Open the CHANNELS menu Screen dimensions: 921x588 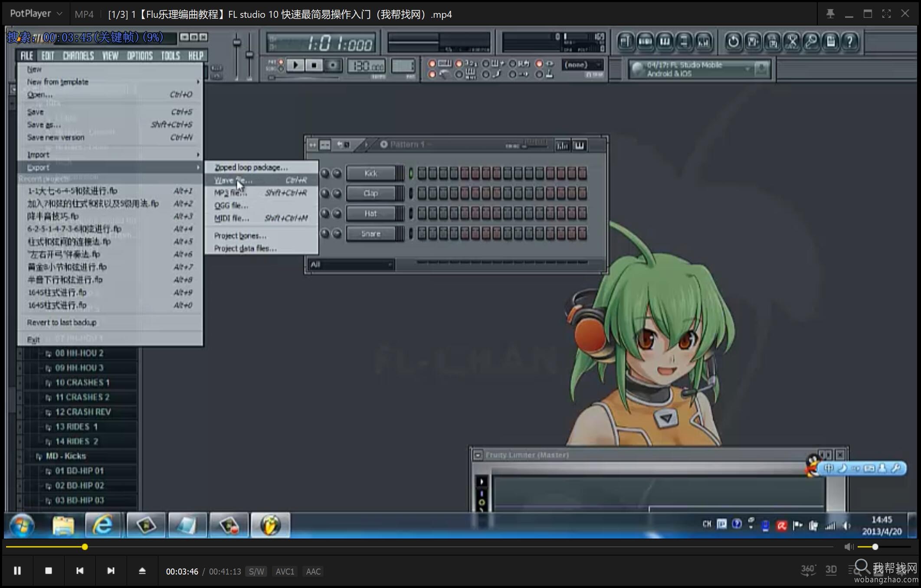point(79,56)
